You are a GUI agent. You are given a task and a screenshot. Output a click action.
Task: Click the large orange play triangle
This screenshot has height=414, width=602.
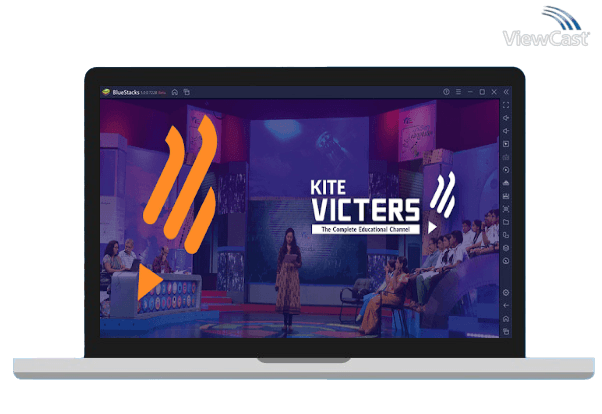(149, 282)
